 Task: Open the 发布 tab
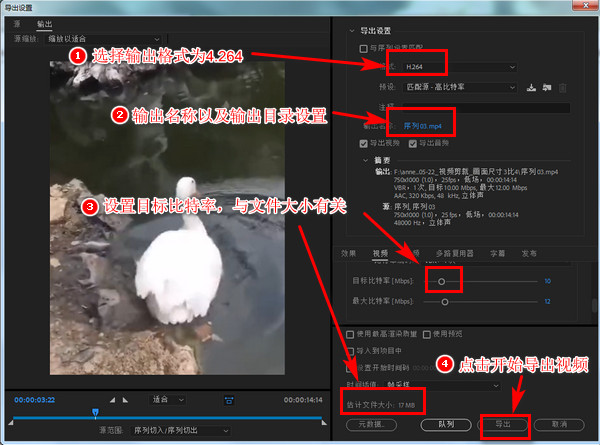tap(529, 253)
